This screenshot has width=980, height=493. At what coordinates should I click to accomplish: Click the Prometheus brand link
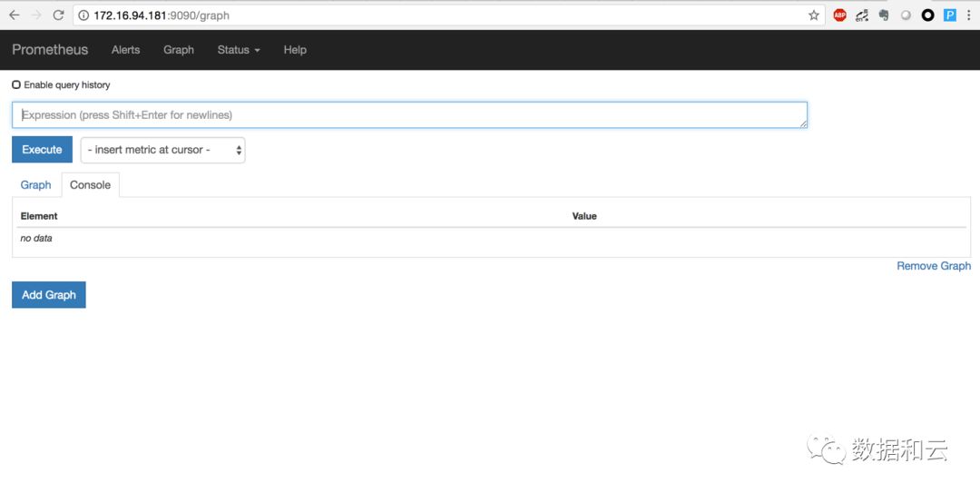pyautogui.click(x=50, y=50)
